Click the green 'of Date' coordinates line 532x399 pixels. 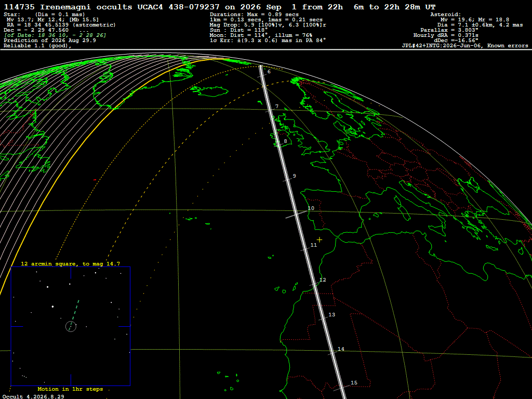click(55, 35)
